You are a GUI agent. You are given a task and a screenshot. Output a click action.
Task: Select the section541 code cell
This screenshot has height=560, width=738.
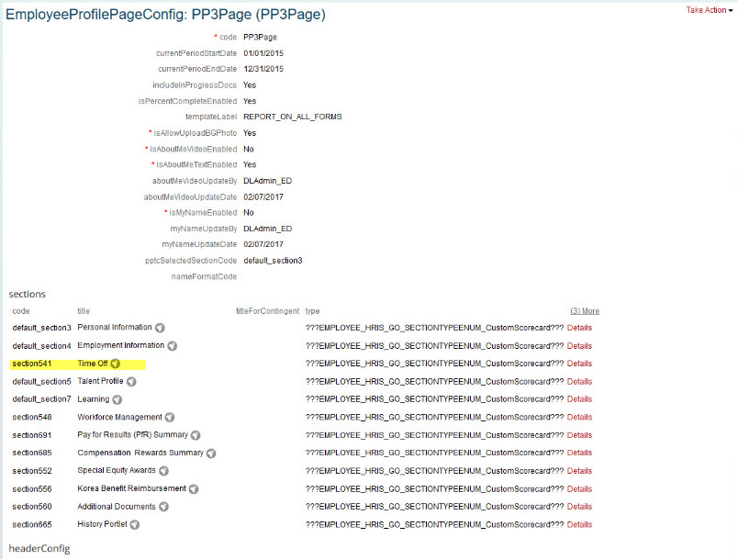point(32,364)
